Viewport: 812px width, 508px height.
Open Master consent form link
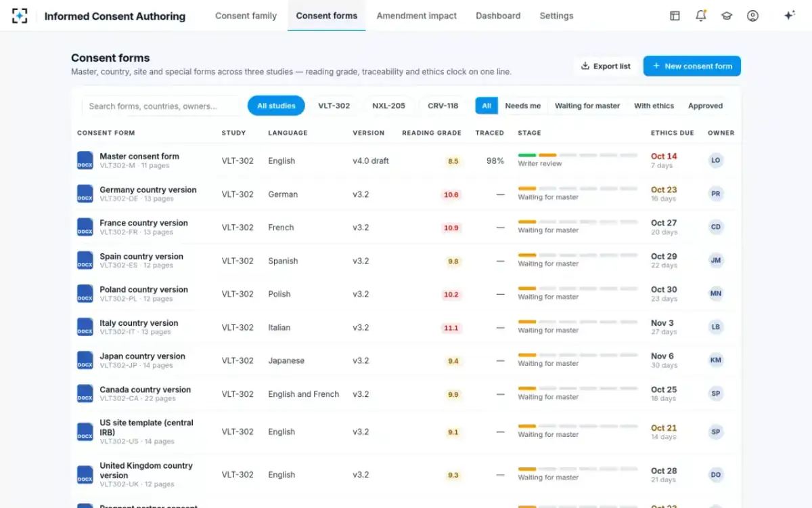[139, 156]
